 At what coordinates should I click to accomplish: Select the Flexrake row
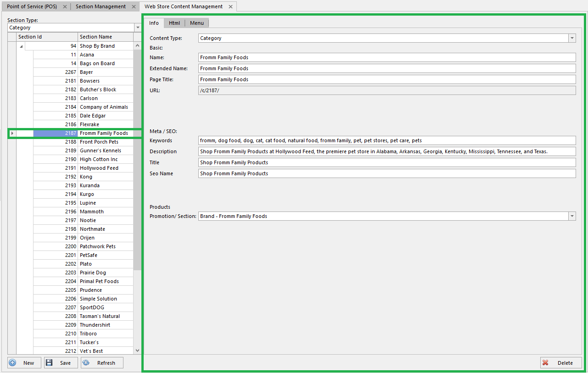pos(83,124)
